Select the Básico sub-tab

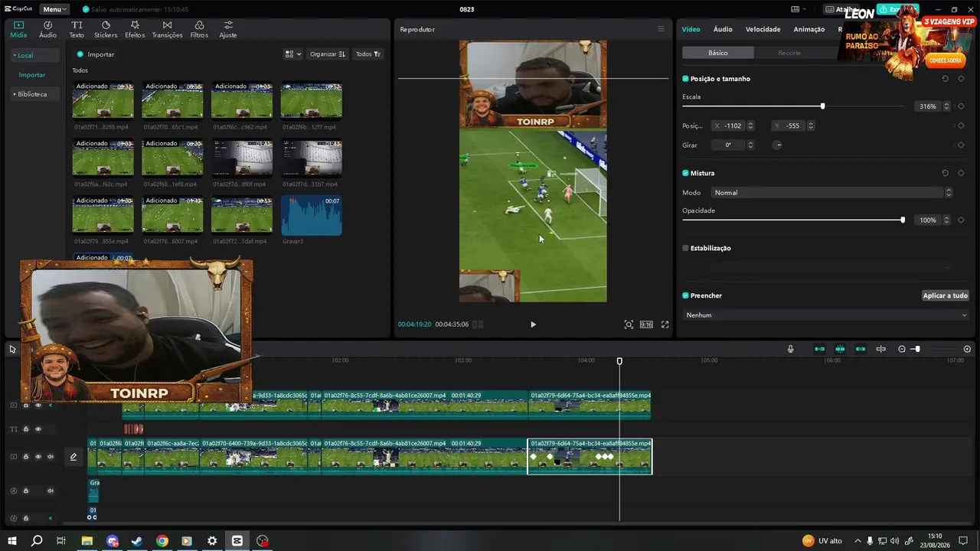coord(718,53)
